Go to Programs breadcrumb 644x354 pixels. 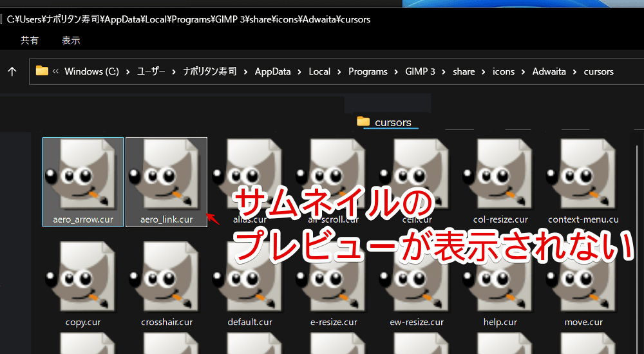pyautogui.click(x=368, y=71)
